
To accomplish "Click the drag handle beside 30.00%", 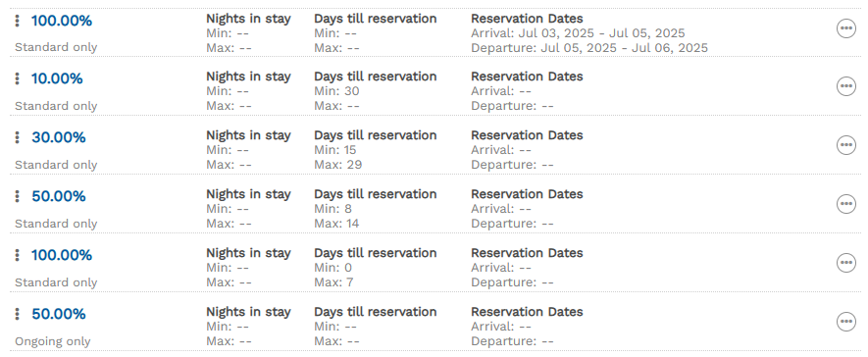I will tap(17, 137).
